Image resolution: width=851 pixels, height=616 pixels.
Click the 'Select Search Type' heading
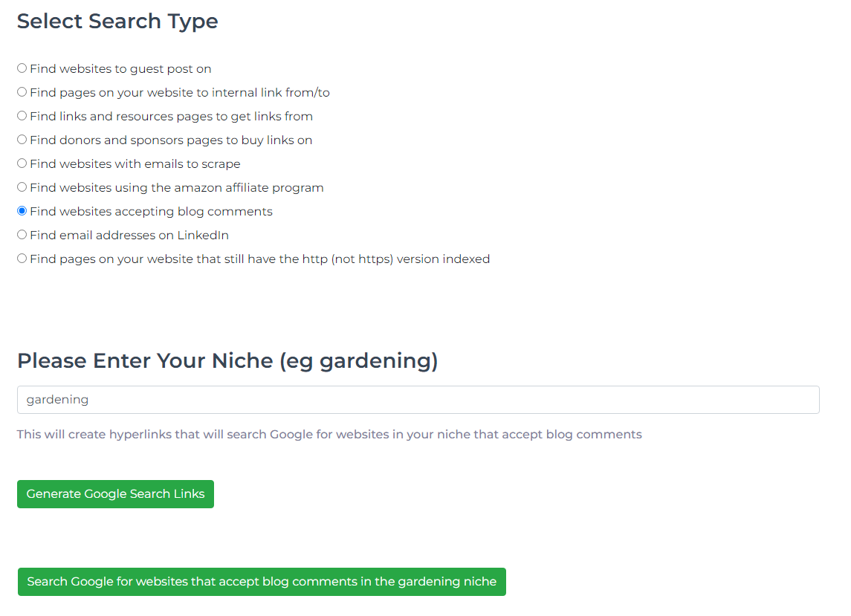(117, 21)
